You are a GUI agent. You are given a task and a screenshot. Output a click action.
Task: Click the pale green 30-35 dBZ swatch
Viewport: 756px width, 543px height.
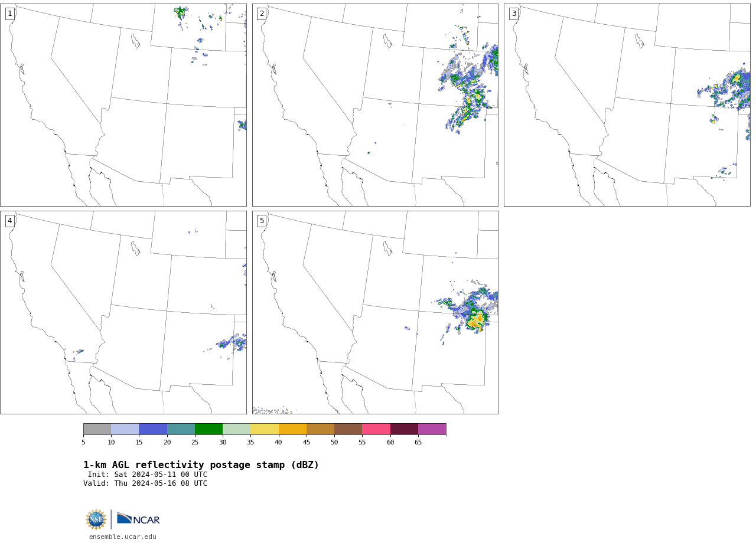[237, 429]
